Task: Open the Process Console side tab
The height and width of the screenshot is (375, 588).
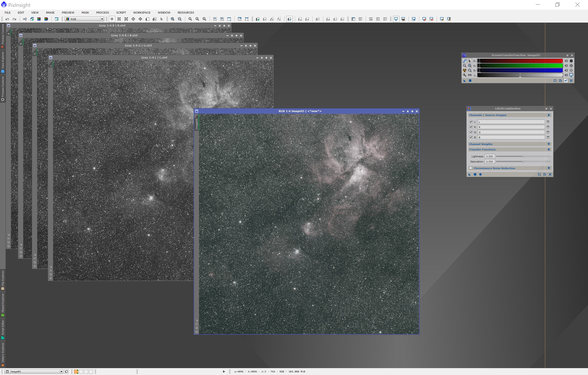Action: [3, 36]
